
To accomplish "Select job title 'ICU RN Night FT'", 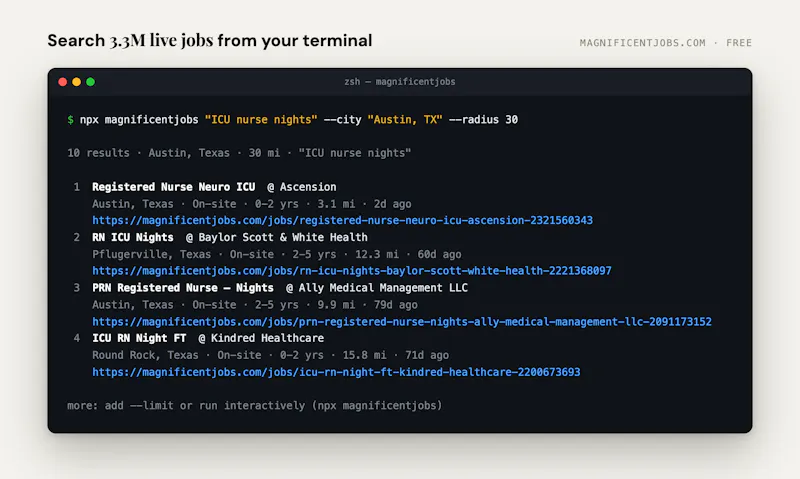I will pyautogui.click(x=139, y=338).
